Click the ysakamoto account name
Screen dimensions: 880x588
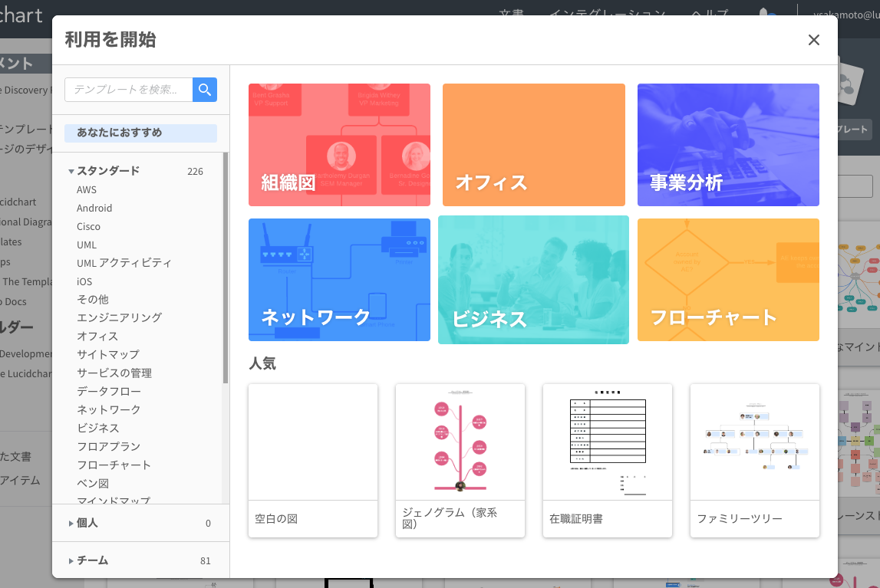click(x=844, y=15)
